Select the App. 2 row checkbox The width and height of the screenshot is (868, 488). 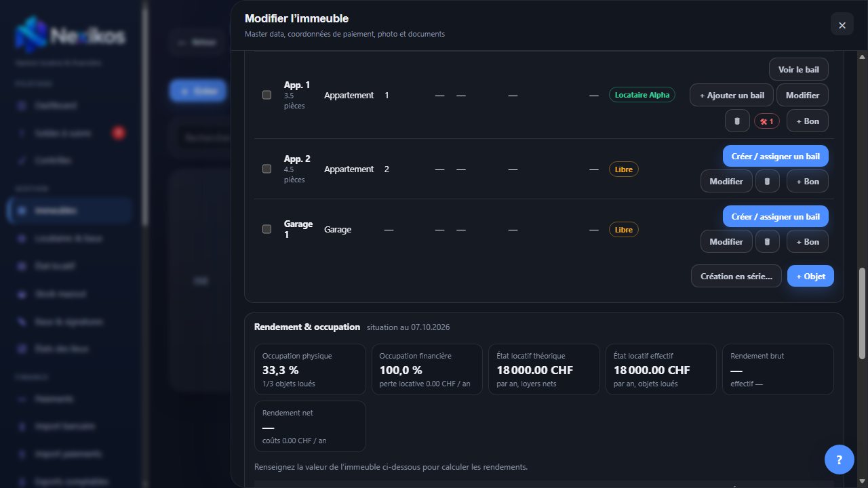coord(267,169)
